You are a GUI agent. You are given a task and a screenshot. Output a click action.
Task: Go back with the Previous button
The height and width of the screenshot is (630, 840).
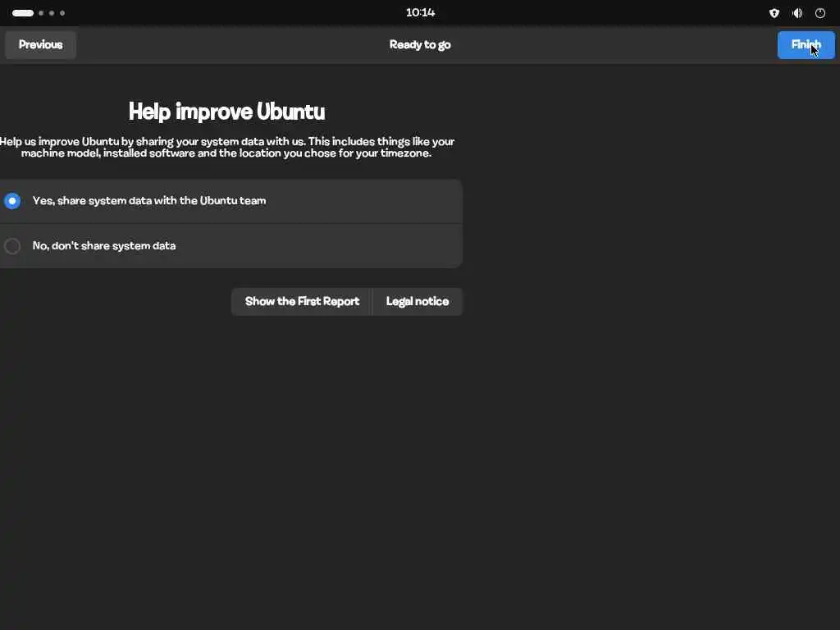[x=41, y=45]
